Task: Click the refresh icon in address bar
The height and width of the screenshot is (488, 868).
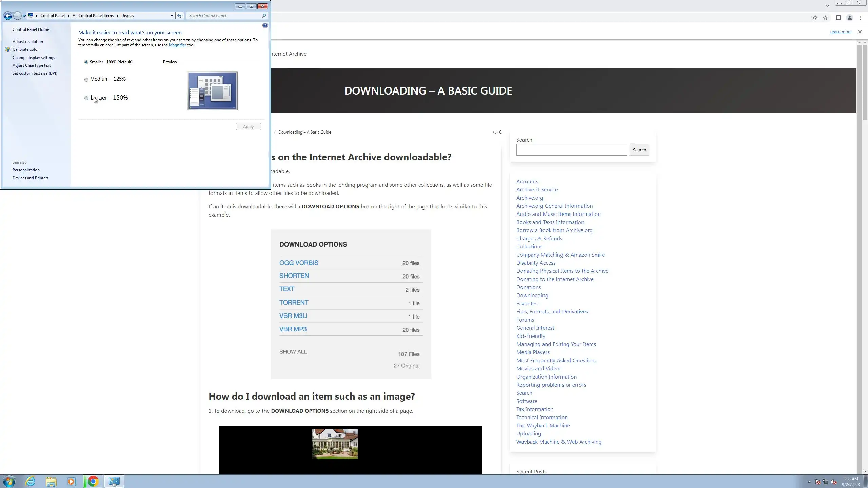Action: pos(180,16)
